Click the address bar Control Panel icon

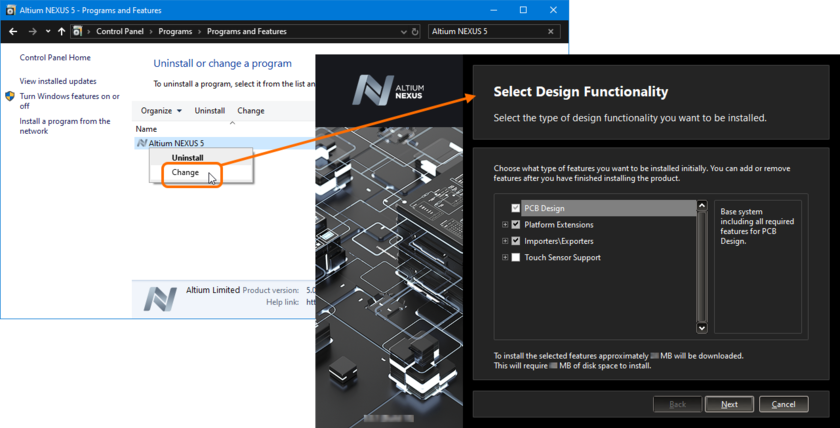coord(77,32)
